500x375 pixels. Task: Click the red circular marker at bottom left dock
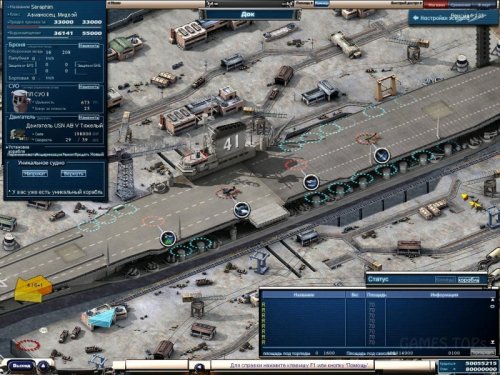tap(28, 345)
